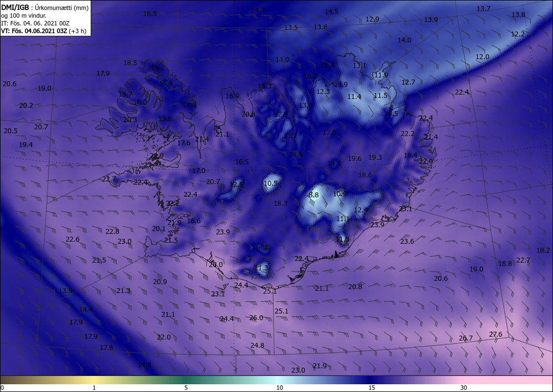Click the map value "19.3"
The image size is (553, 392).
[375, 157]
